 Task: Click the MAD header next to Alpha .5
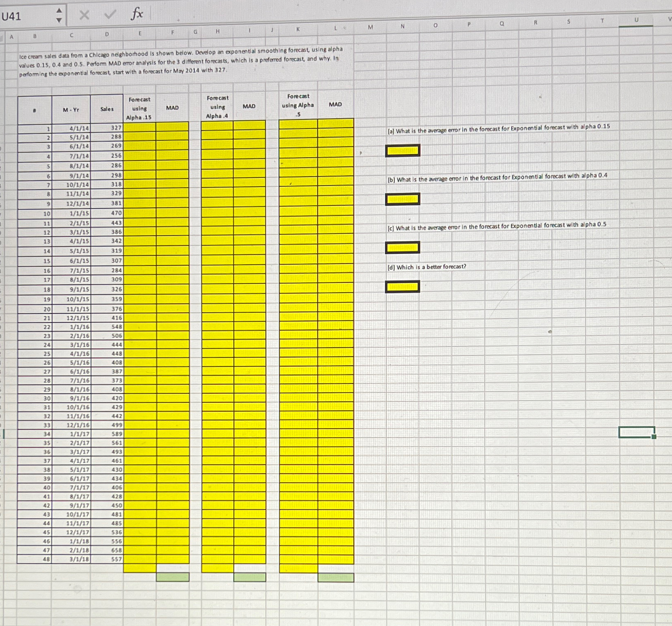click(x=335, y=104)
